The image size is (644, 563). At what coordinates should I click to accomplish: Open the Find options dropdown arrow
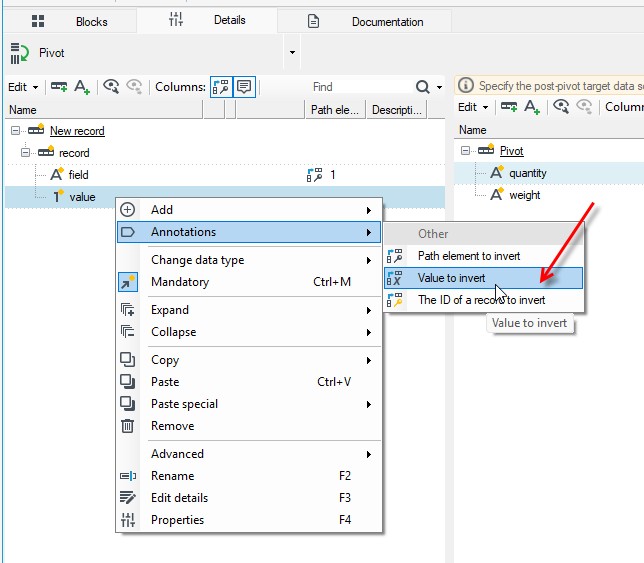pyautogui.click(x=439, y=87)
